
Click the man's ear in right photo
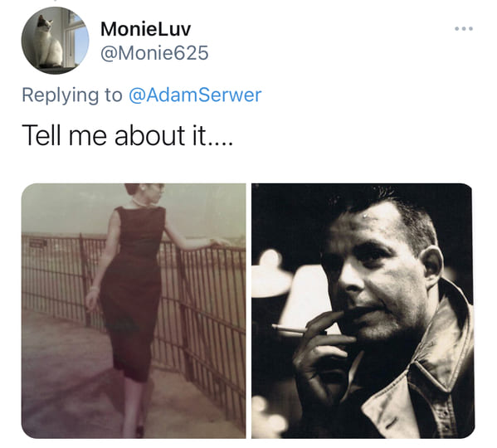(431, 267)
